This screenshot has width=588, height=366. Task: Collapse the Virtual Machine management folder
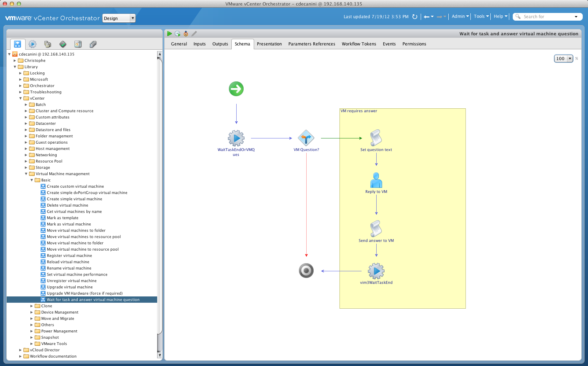26,174
